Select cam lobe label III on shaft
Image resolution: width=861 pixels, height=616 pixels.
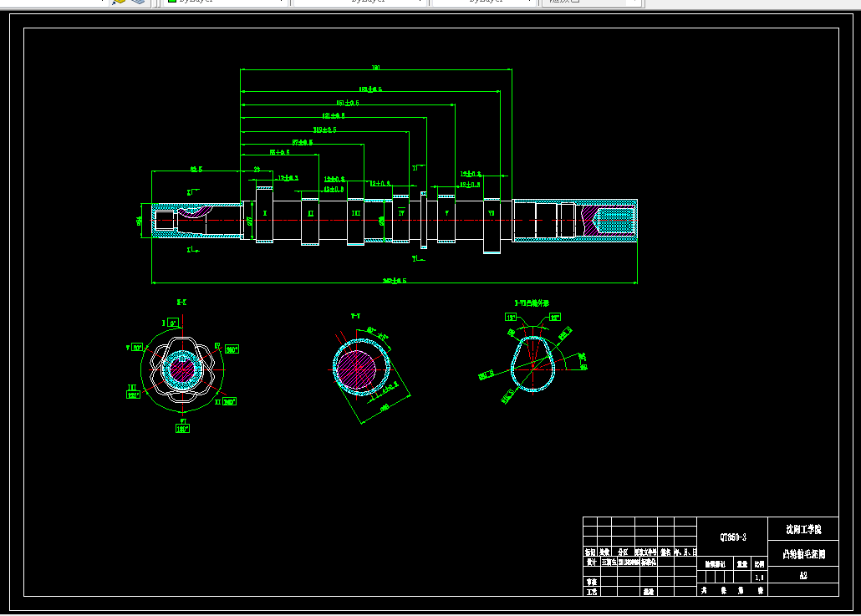point(356,213)
